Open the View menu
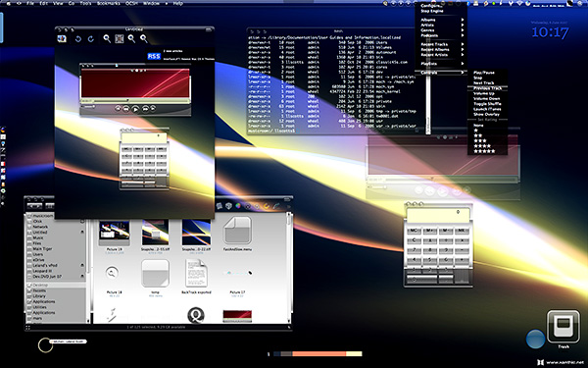The height and width of the screenshot is (368, 588). coord(58,3)
